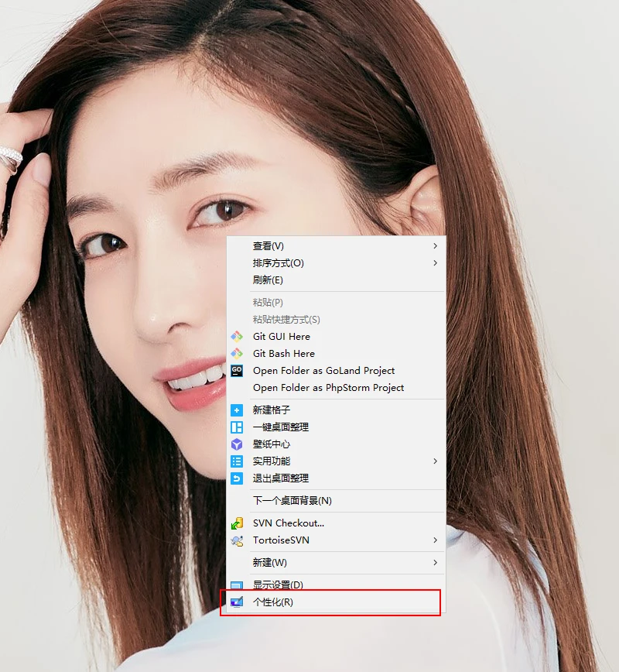This screenshot has width=619, height=672.
Task: Click the Git GUI Here icon
Action: click(237, 337)
